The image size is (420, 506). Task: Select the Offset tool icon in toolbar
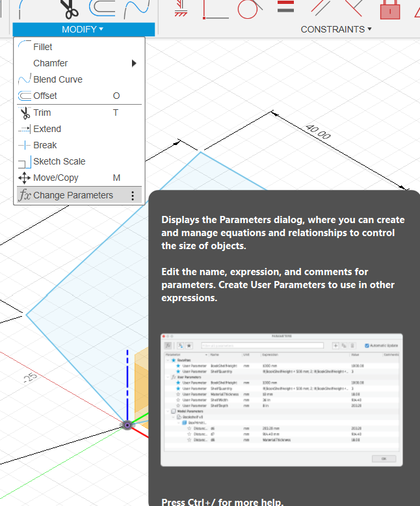point(102,8)
